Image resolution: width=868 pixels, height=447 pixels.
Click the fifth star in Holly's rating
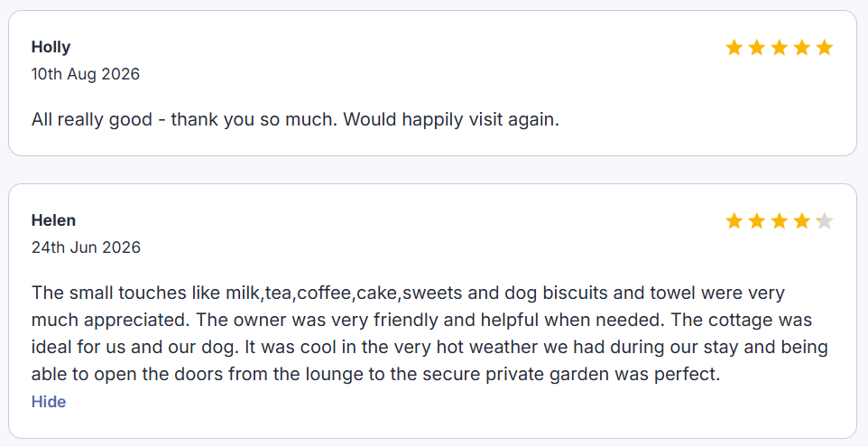(x=825, y=48)
